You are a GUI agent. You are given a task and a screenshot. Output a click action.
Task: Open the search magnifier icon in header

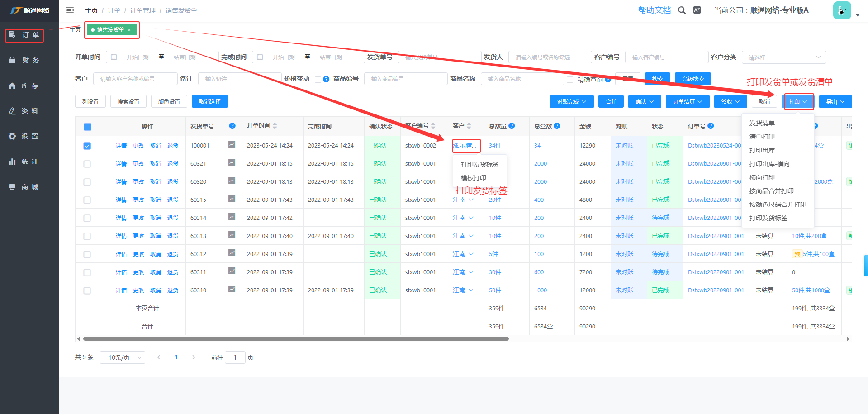[682, 10]
